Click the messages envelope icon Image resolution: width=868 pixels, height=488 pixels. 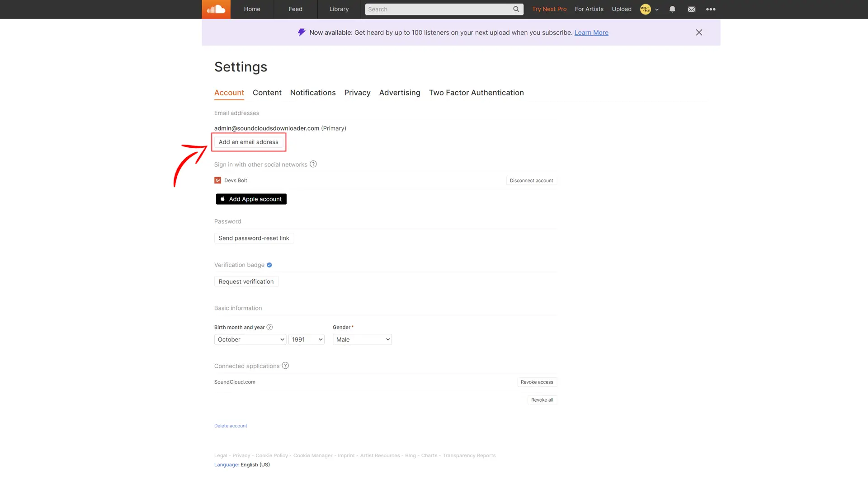(691, 9)
